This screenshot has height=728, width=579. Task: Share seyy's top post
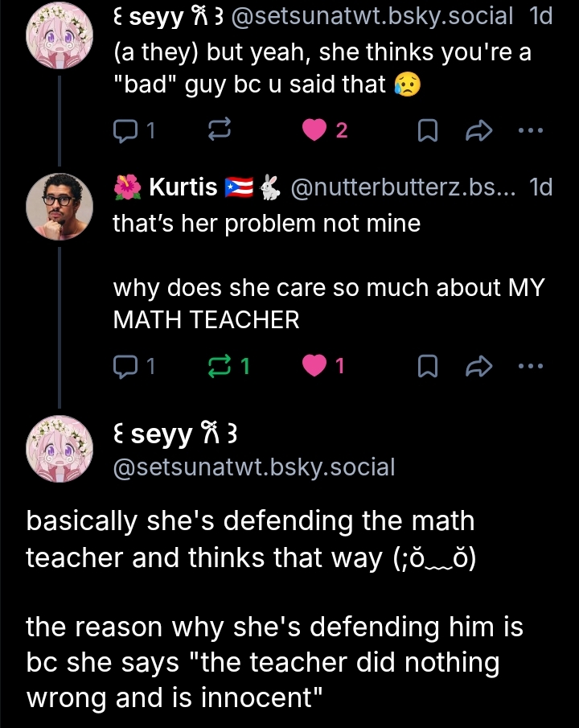[479, 130]
